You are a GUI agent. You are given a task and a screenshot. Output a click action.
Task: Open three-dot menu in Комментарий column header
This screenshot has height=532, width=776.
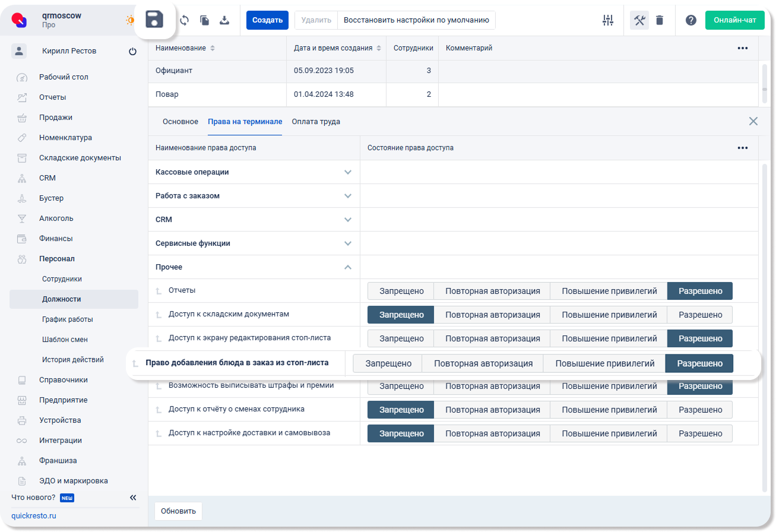click(743, 48)
